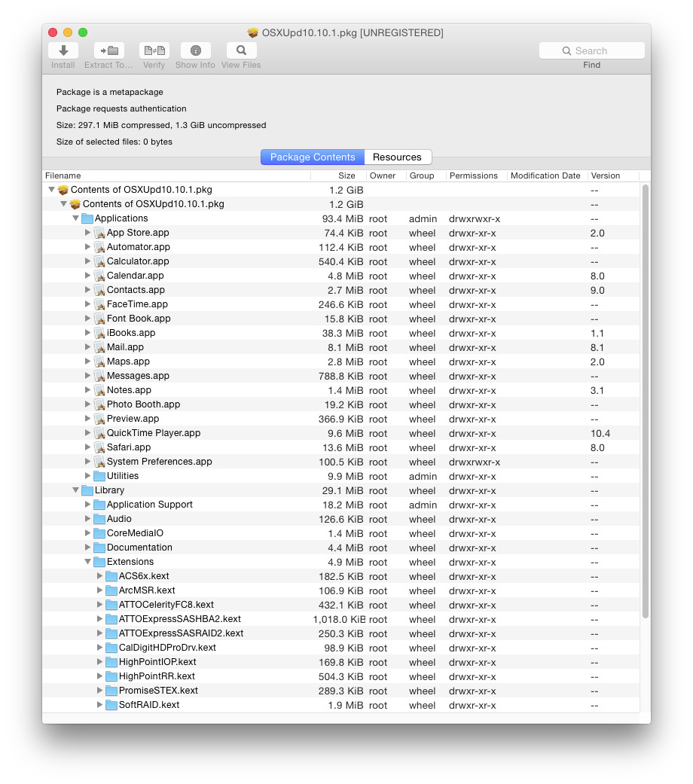Expand the Audio folder
Viewport: 693px width, 784px height.
pyautogui.click(x=87, y=519)
